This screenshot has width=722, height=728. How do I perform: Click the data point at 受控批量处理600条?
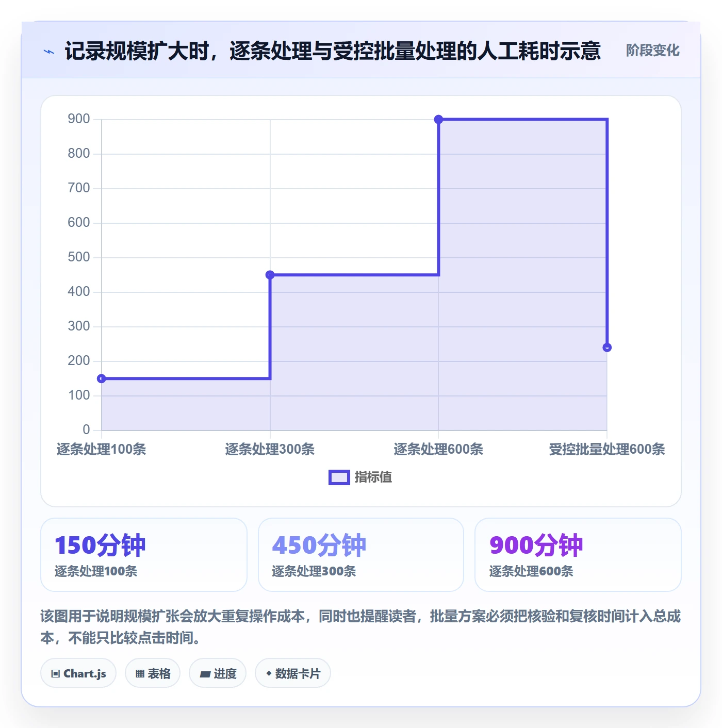(607, 348)
